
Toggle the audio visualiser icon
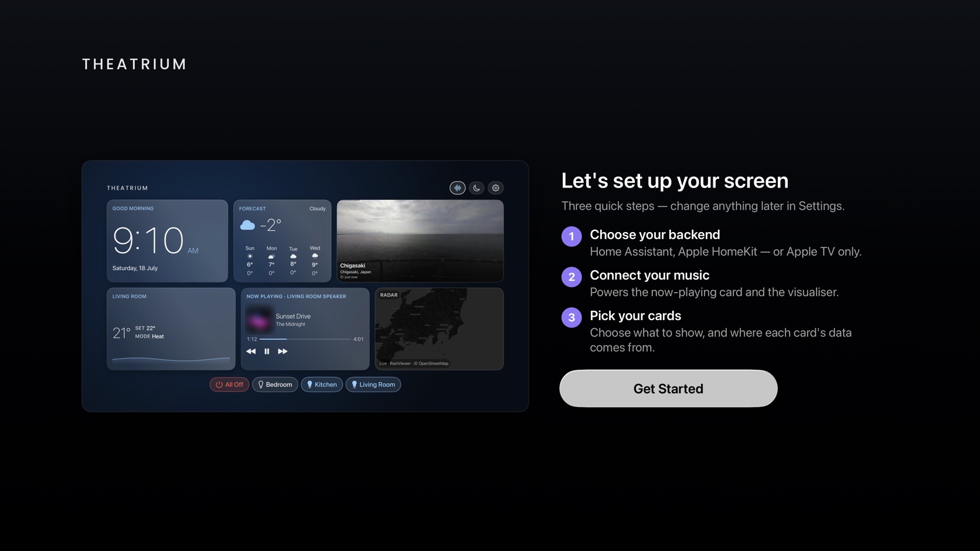(x=457, y=188)
